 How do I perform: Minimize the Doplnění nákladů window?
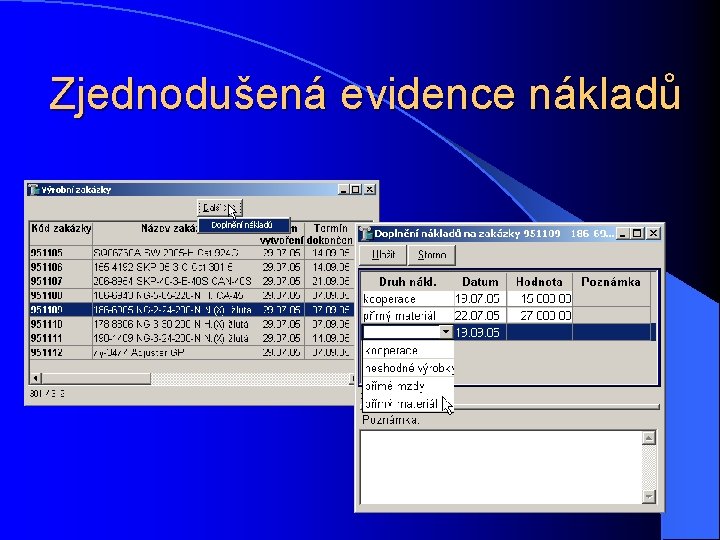coord(623,233)
